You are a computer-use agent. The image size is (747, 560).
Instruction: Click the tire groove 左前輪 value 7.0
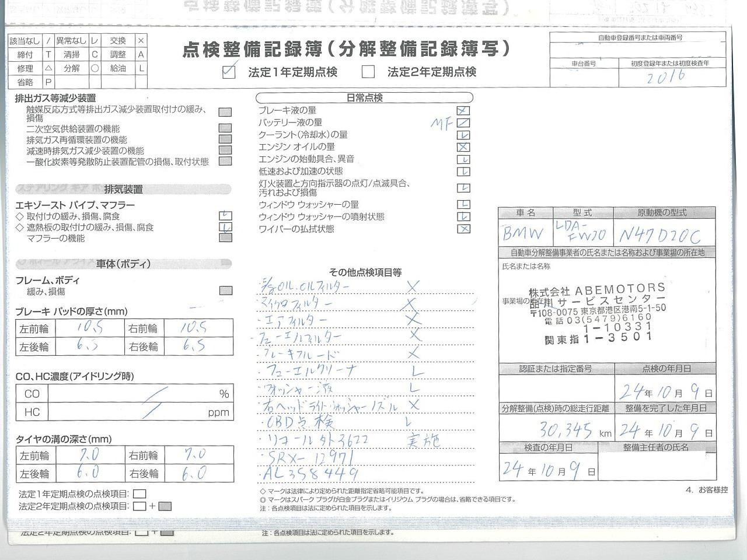pos(88,454)
